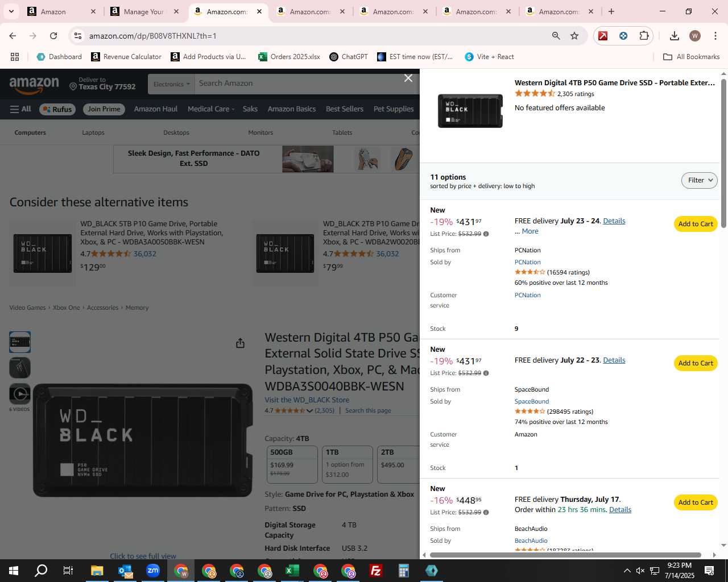728x582 pixels.
Task: Show hidden system tray icons
Action: 627,571
